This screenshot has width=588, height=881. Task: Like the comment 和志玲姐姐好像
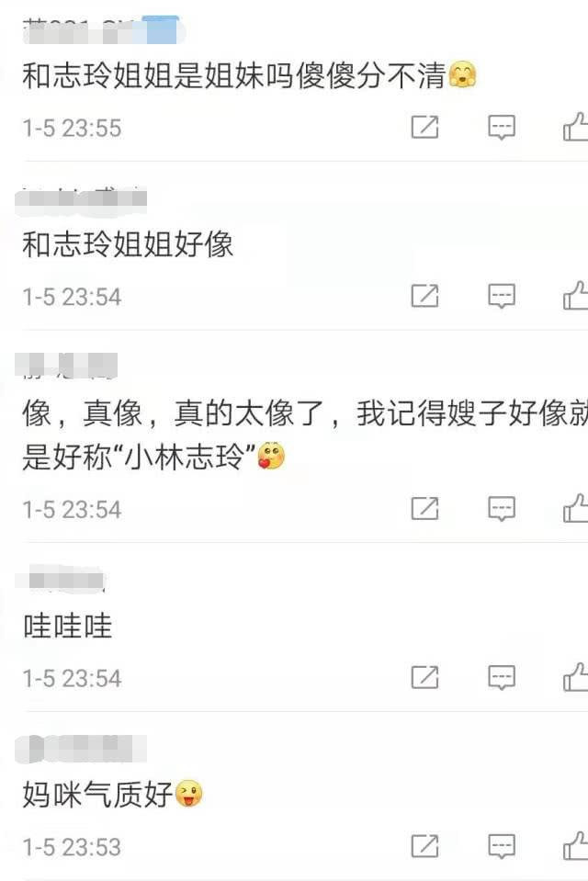tap(576, 295)
